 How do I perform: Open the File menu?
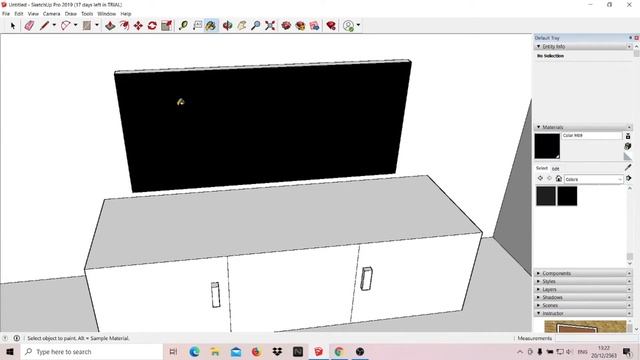coord(6,14)
